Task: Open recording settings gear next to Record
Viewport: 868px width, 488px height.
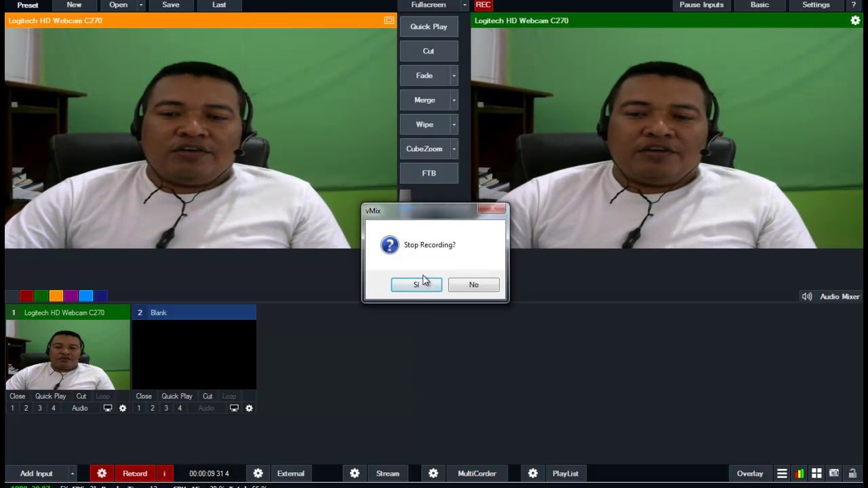Action: tap(102, 473)
